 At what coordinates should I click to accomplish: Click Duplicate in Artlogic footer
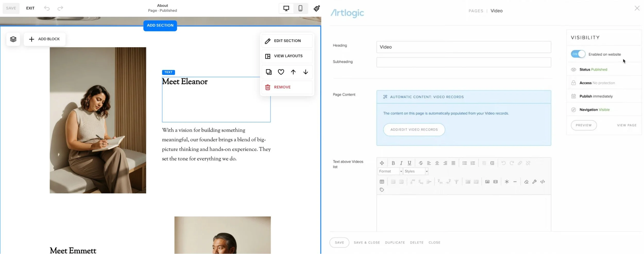[395, 243]
